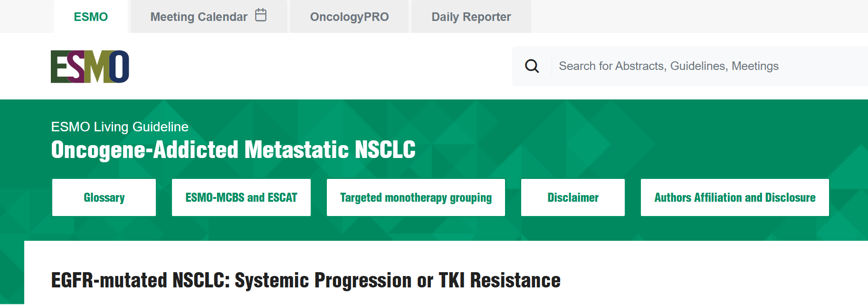Click the EGFR-mutated NSCLC section heading
Viewport: 868px width, 305px height.
[x=306, y=280]
